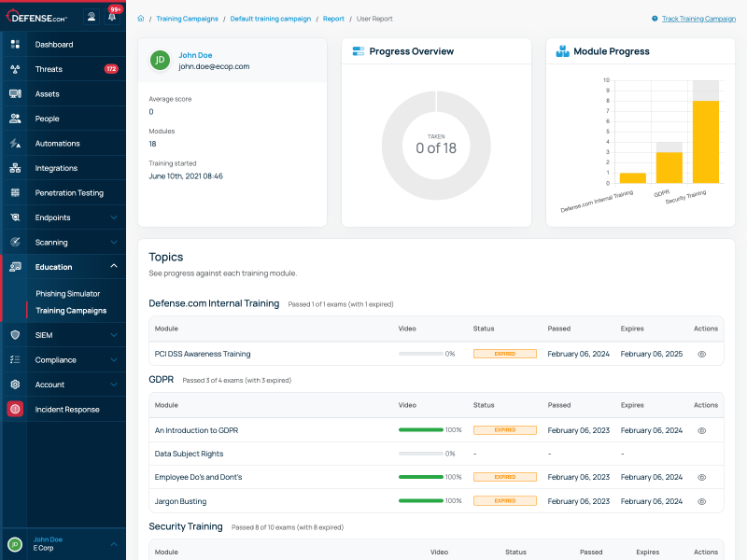The image size is (747, 560).
Task: Click the notifications bell showing 99+
Action: [x=110, y=15]
